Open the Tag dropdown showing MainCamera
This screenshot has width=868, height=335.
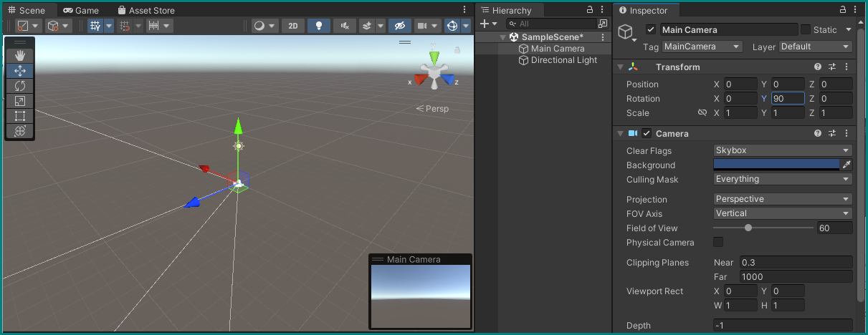702,47
